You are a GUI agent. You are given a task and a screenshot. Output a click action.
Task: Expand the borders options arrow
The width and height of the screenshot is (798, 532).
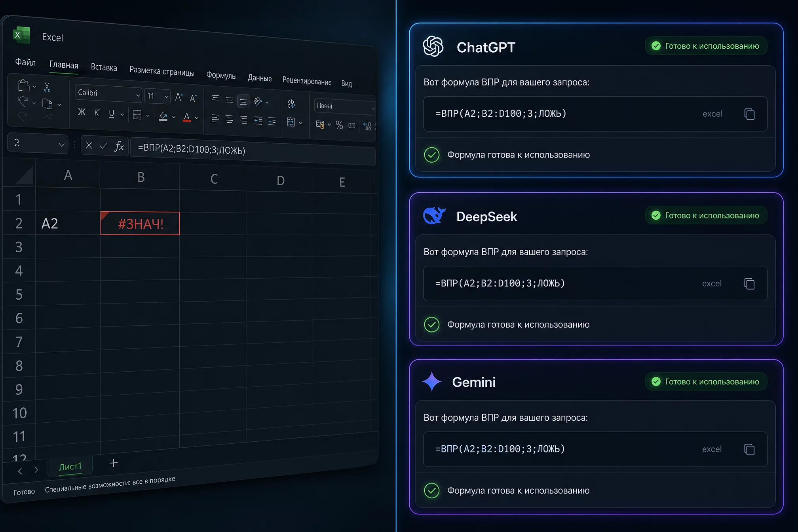148,116
